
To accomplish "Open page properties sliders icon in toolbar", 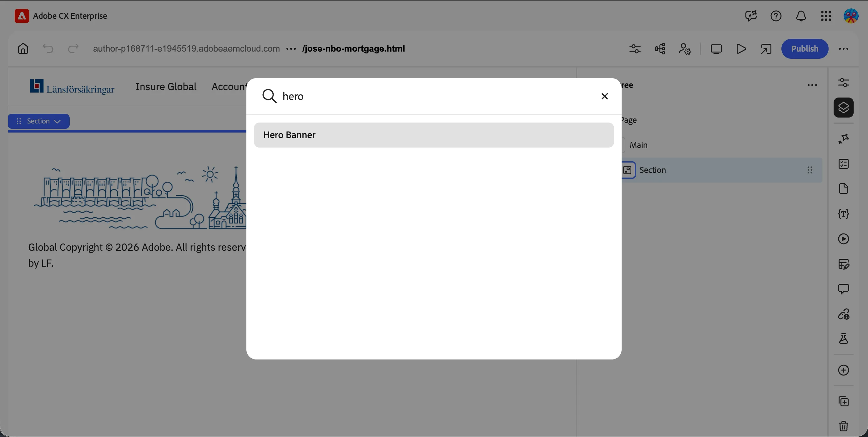I will (x=635, y=49).
